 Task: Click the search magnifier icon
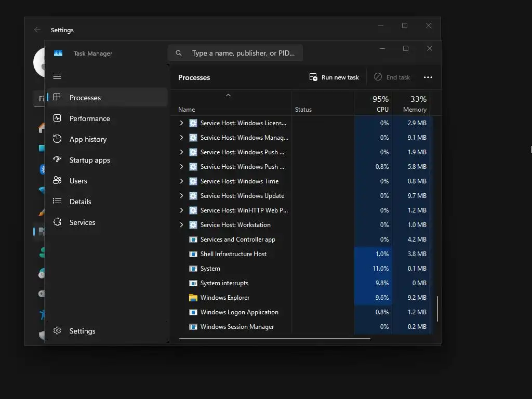pos(179,53)
